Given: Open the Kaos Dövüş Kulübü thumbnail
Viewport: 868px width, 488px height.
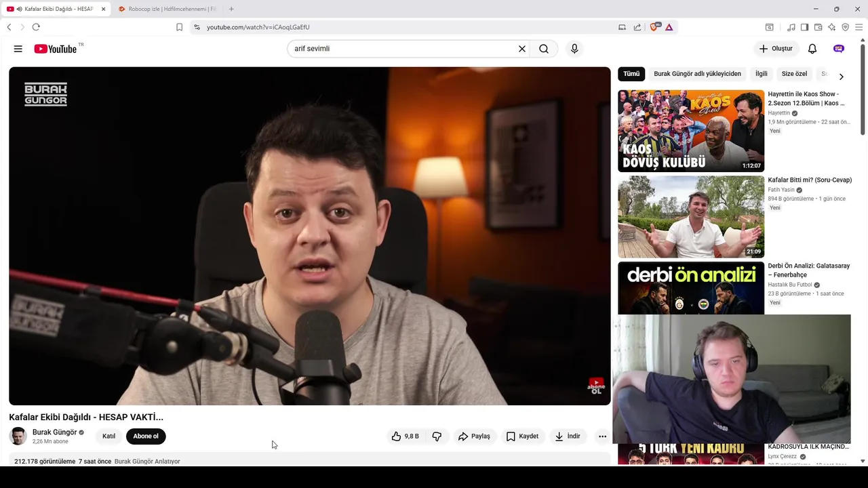Looking at the screenshot, I should tap(691, 131).
